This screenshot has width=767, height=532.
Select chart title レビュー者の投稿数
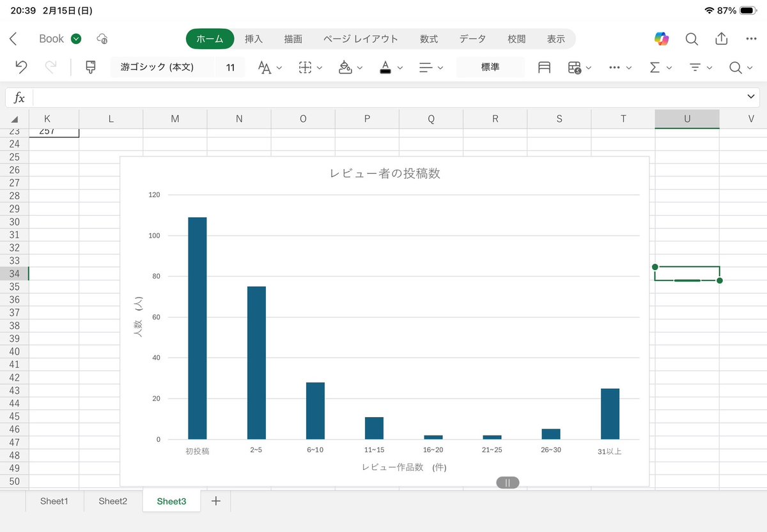tap(385, 173)
